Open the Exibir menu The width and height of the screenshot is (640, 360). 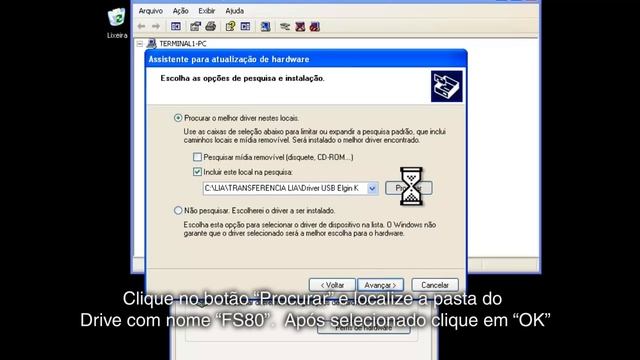tap(207, 11)
